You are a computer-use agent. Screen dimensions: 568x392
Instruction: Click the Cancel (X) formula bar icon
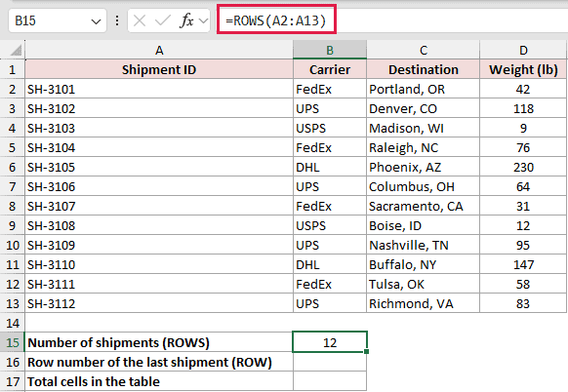pos(140,20)
